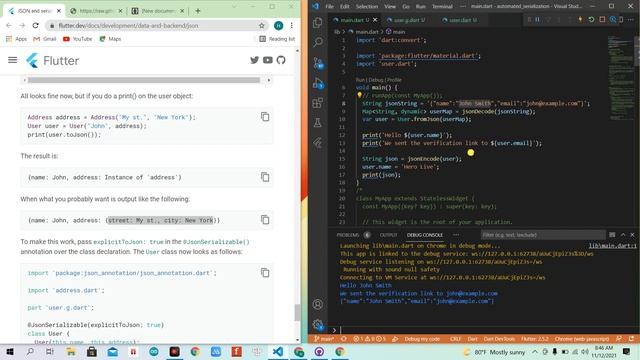Open the Extensions view in VS Code
The height and width of the screenshot is (360, 640).
click(318, 102)
